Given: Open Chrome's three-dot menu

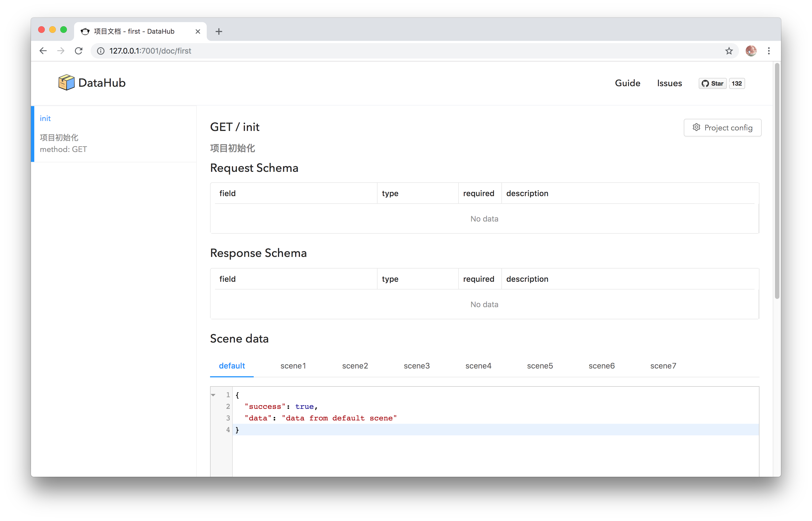Looking at the screenshot, I should [769, 51].
